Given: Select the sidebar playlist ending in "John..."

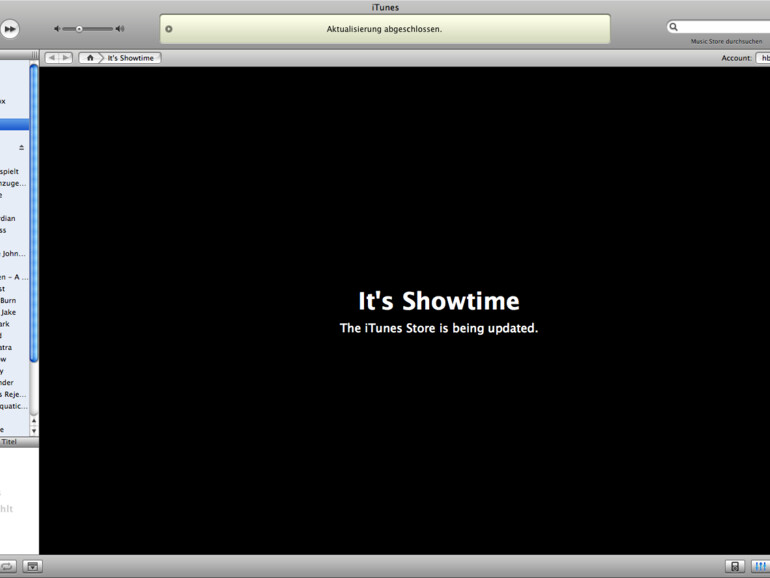Looking at the screenshot, I should 13,253.
